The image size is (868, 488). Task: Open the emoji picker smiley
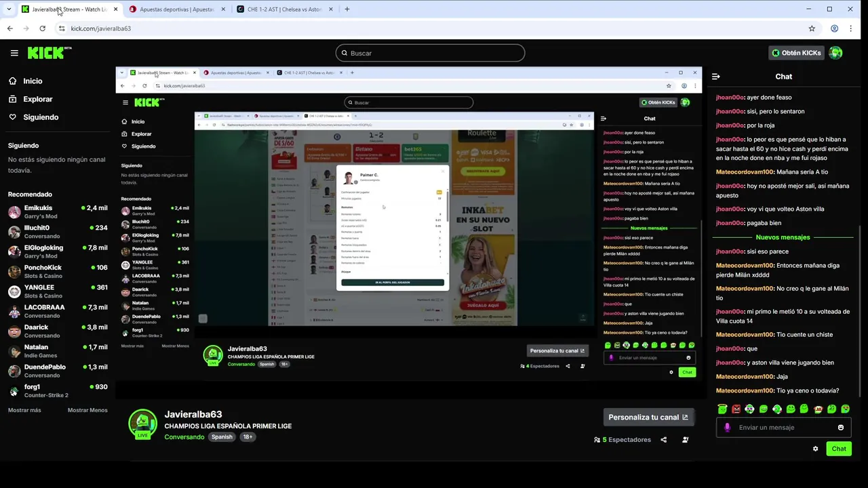[x=841, y=428]
